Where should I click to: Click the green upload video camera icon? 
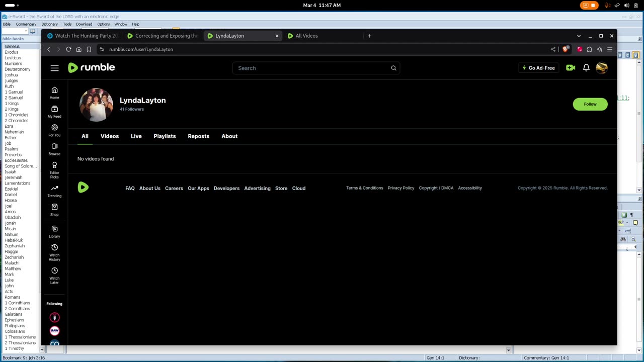(x=571, y=68)
